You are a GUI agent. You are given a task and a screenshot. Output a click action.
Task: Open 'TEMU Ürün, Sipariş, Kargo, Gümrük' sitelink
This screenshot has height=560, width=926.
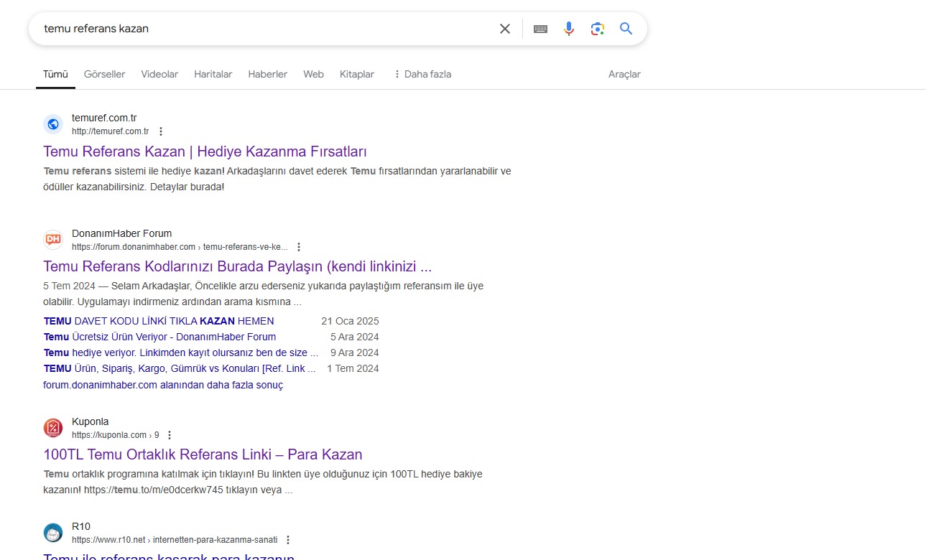(180, 368)
